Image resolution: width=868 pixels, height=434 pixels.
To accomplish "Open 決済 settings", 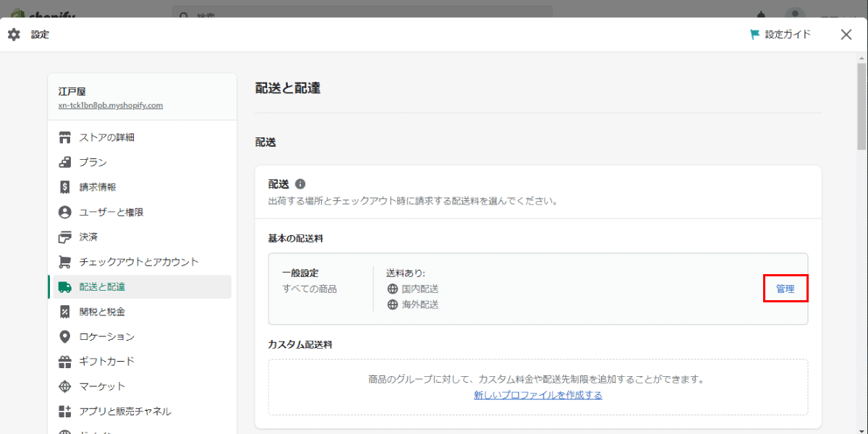I will click(x=142, y=237).
